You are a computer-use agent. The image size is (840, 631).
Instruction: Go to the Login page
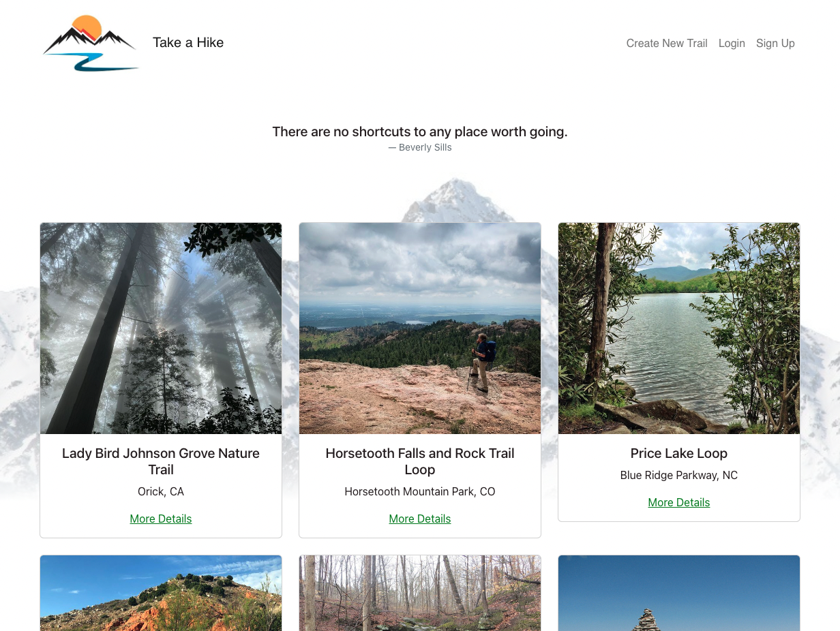[x=732, y=43]
